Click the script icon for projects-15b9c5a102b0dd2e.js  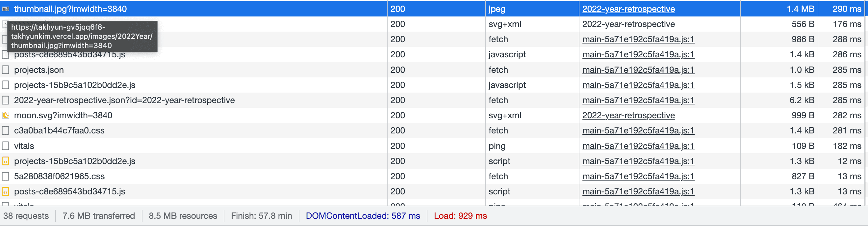point(5,161)
